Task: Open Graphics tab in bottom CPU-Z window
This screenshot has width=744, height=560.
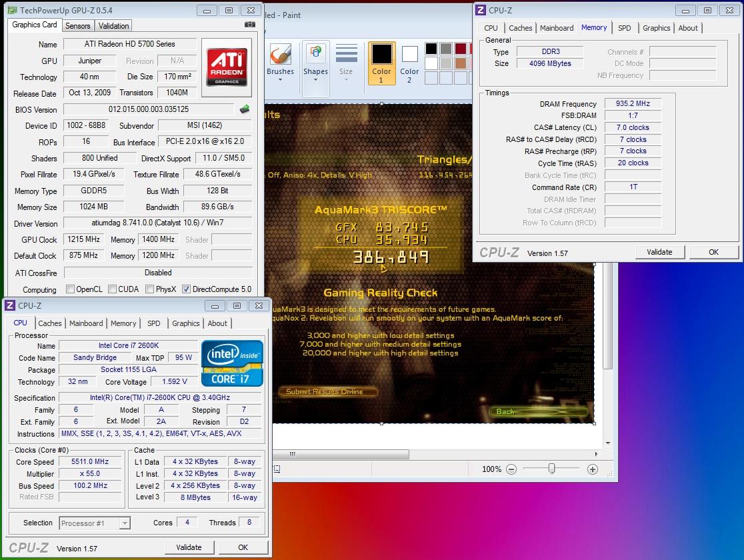Action: [x=185, y=323]
